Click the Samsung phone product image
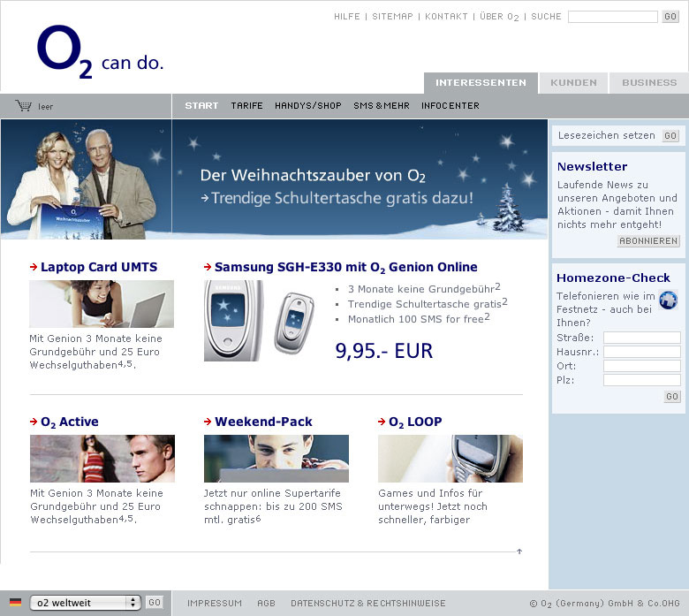This screenshot has width=689, height=616. [260, 321]
